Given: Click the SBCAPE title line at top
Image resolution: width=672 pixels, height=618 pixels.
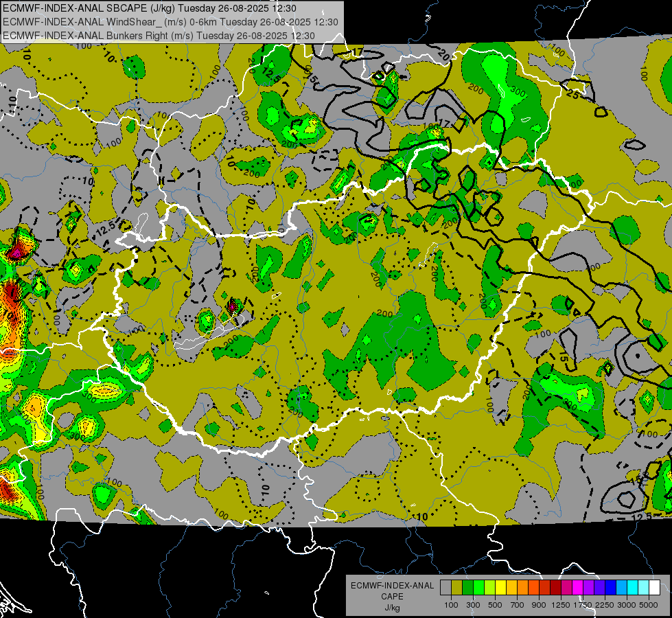Looking at the screenshot, I should click(149, 8).
